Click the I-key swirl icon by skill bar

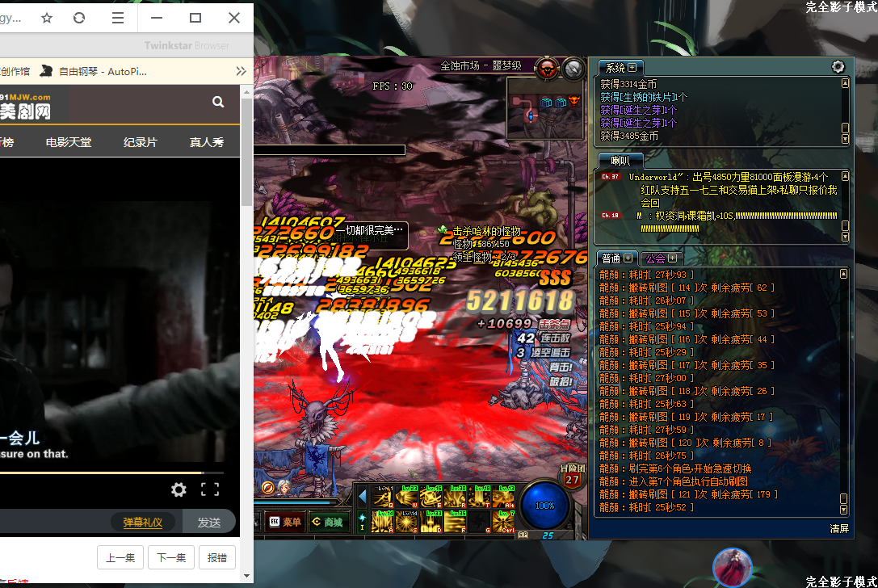pyautogui.click(x=363, y=521)
